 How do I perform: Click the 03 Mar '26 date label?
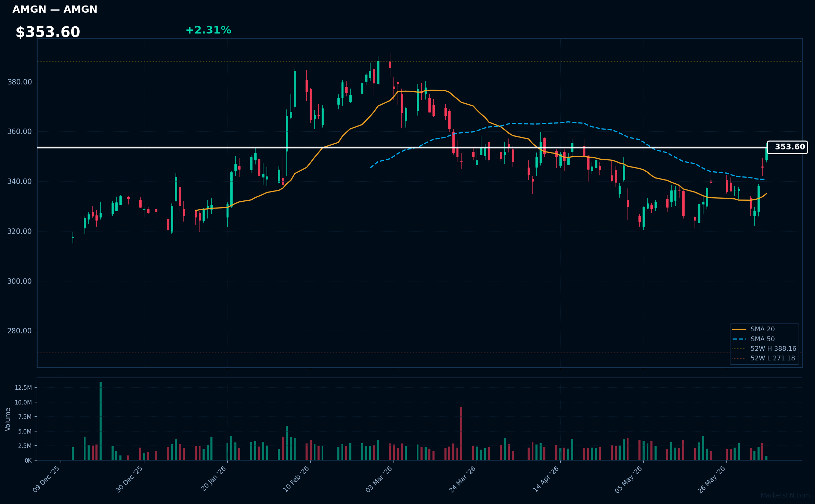(x=379, y=479)
